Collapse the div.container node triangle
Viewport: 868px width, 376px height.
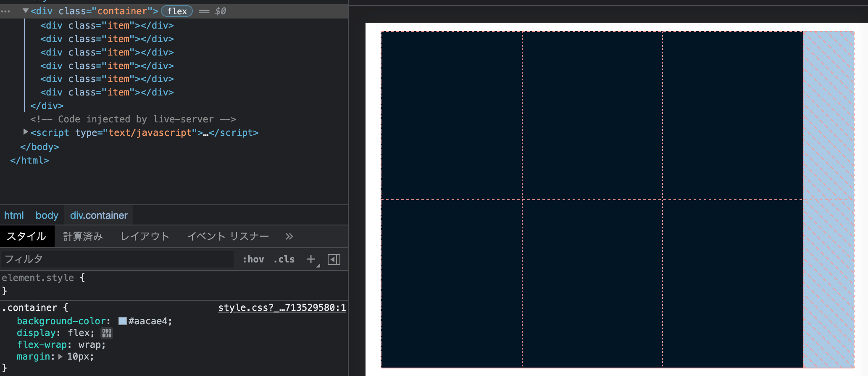pyautogui.click(x=26, y=11)
